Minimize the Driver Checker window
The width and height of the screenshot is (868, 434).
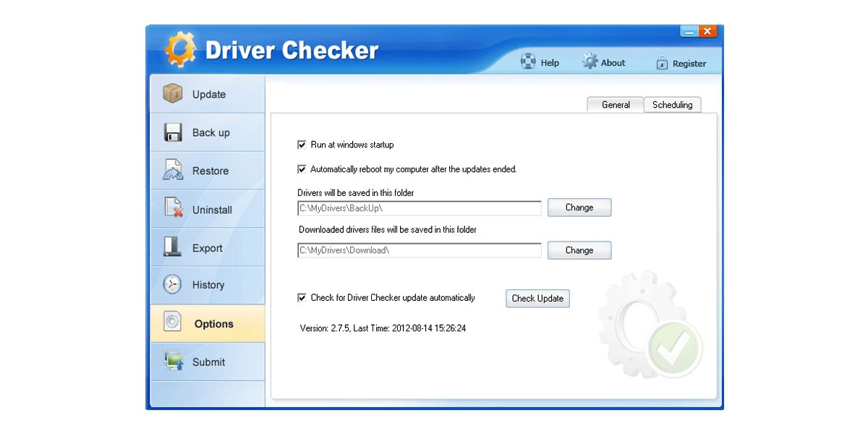(x=689, y=31)
